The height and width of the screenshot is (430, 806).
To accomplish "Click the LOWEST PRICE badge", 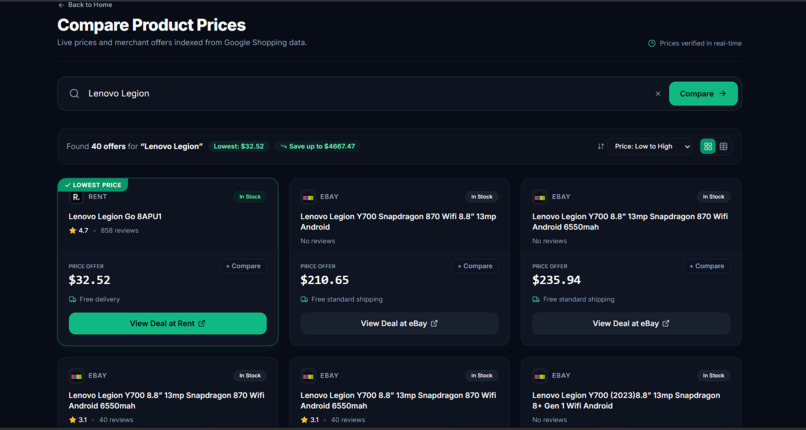I will pos(93,185).
